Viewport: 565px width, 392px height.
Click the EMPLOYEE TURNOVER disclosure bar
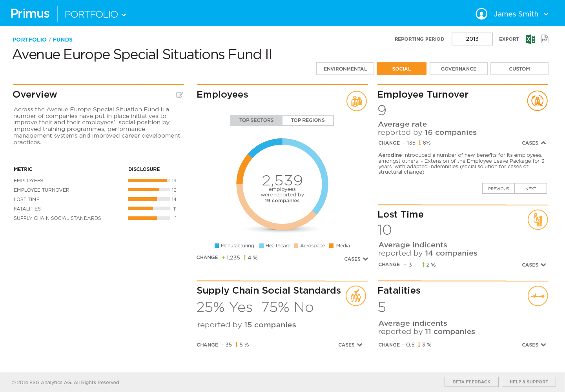coord(149,190)
